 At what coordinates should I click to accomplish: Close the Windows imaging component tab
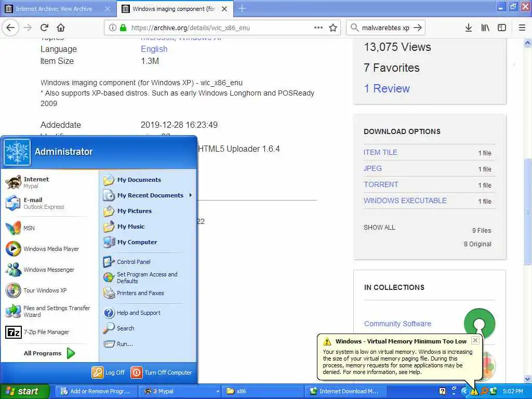point(224,9)
